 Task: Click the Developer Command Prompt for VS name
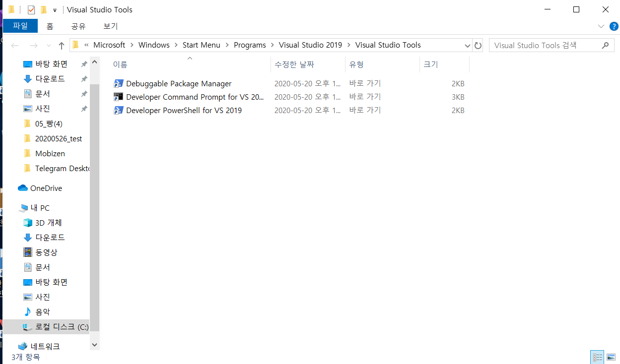coord(195,97)
